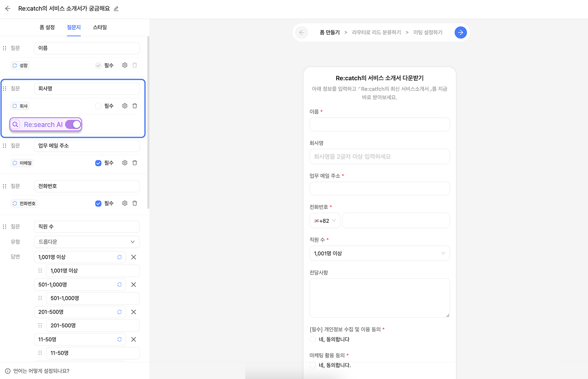The width and height of the screenshot is (588, 379).
Task: Open the 회사 field mapping tag
Action: [20, 106]
